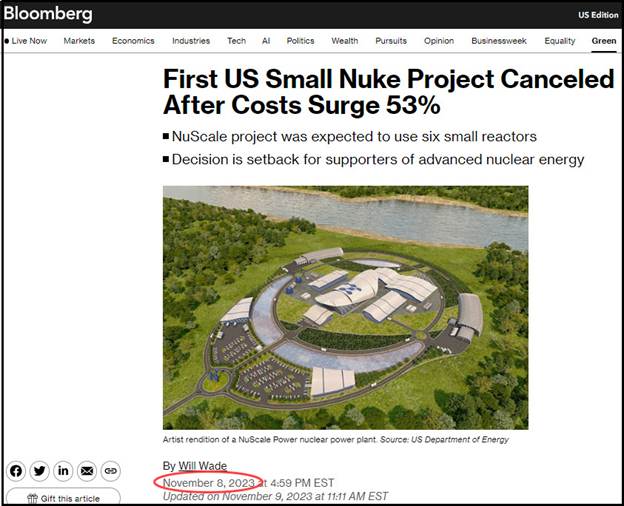Screen dimensions: 624x506
Task: Open the Economics menu item
Action: pyautogui.click(x=133, y=41)
